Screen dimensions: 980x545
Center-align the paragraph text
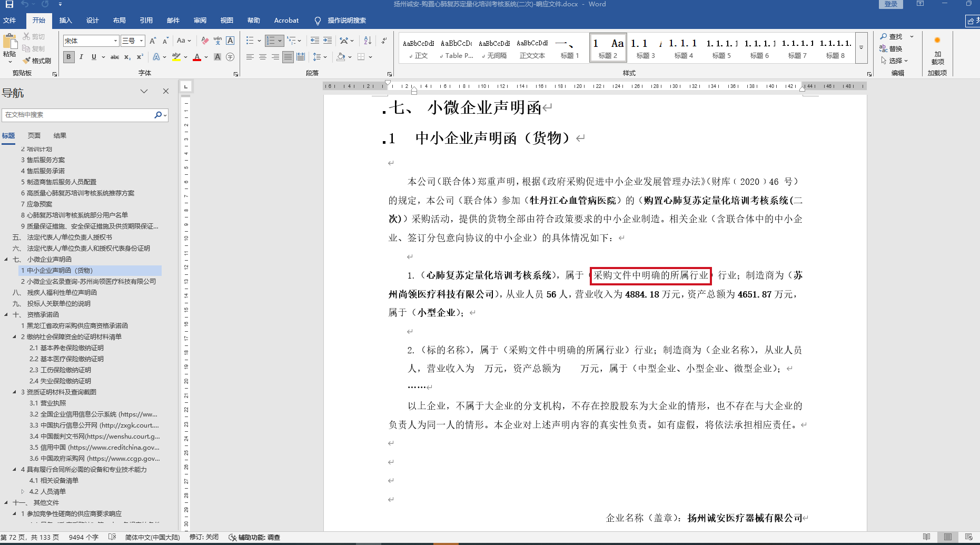(x=262, y=57)
